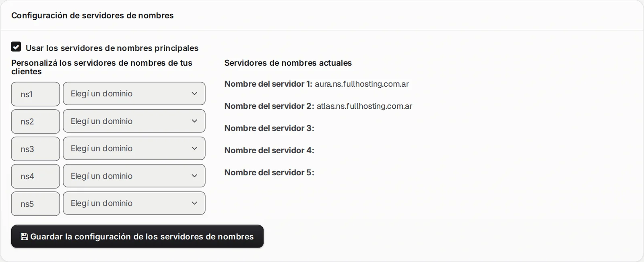The width and height of the screenshot is (644, 262).
Task: Open the ns3 domain dropdown
Action: pos(134,148)
